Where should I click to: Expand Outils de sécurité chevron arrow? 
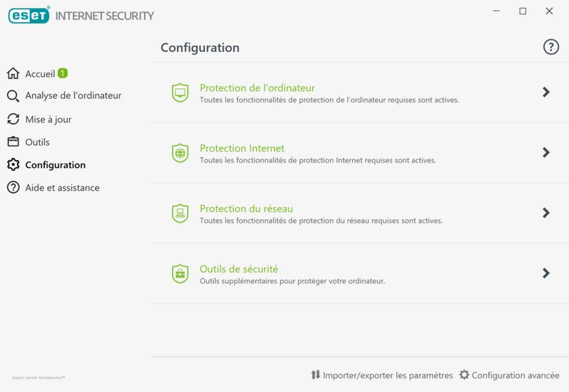(x=546, y=273)
